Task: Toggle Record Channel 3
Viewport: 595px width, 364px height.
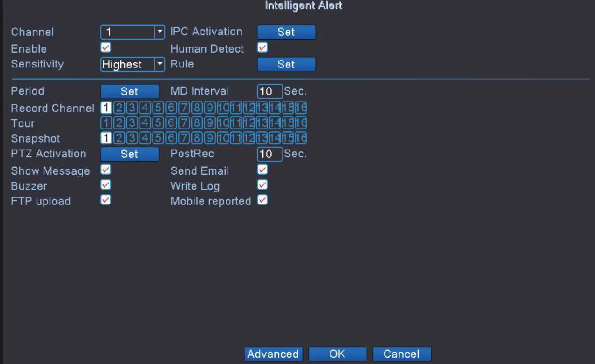Action: (x=132, y=108)
